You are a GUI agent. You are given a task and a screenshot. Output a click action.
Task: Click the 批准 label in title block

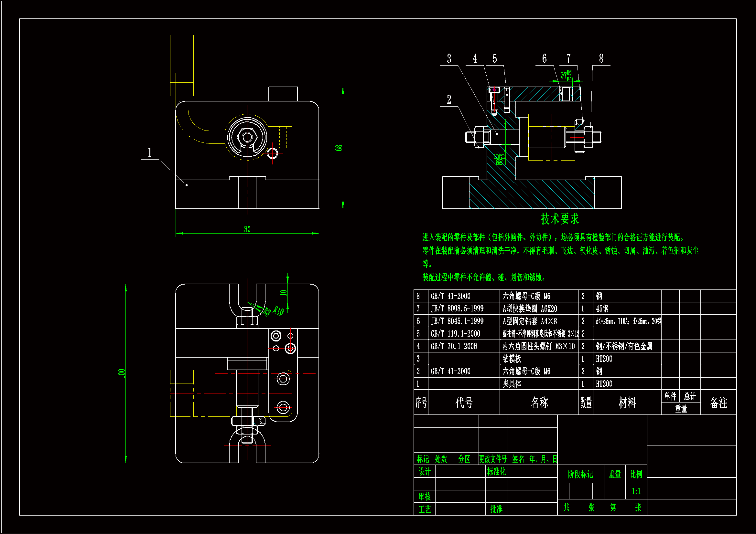pyautogui.click(x=496, y=509)
